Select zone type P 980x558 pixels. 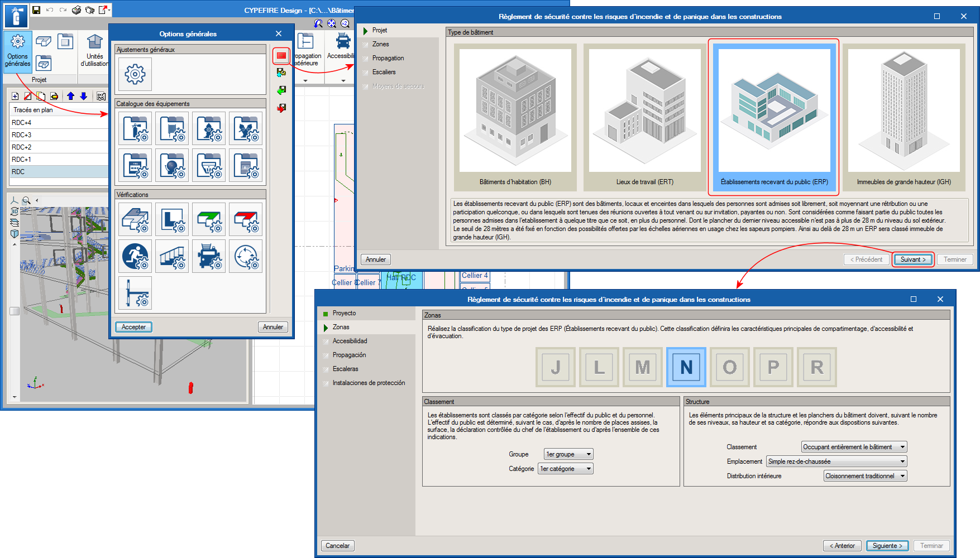point(773,367)
